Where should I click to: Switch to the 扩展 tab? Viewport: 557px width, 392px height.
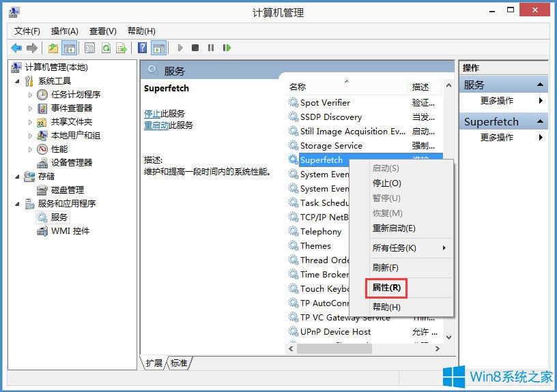click(x=154, y=363)
